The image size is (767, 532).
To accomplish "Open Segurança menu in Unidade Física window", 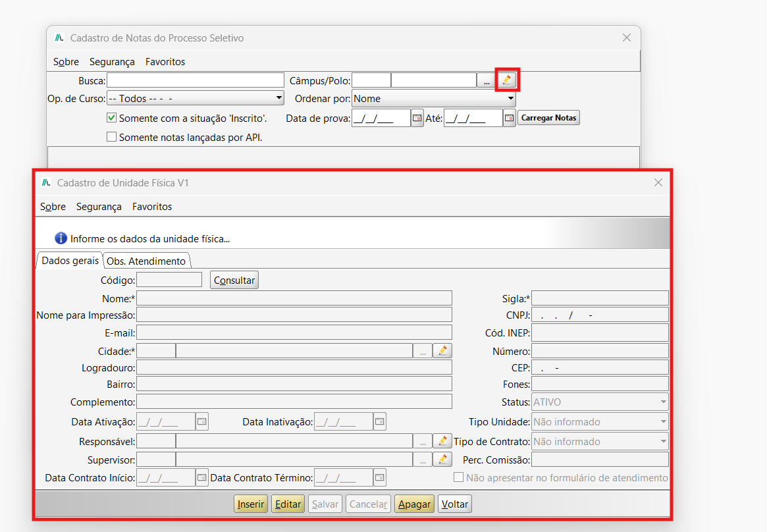I will click(99, 206).
